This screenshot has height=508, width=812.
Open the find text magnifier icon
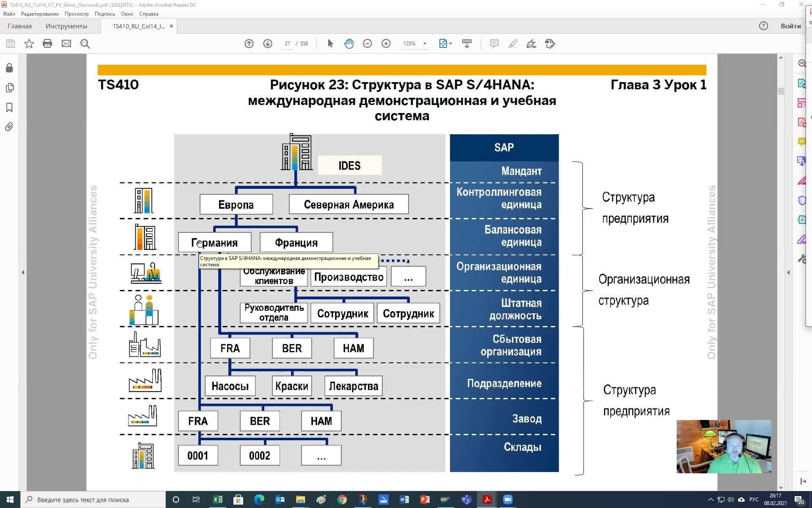tap(85, 44)
